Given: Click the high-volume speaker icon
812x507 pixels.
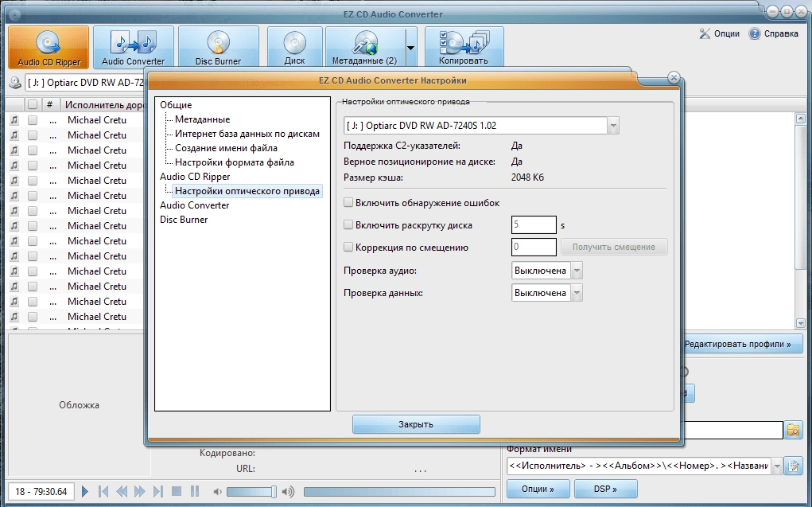Looking at the screenshot, I should 288,491.
